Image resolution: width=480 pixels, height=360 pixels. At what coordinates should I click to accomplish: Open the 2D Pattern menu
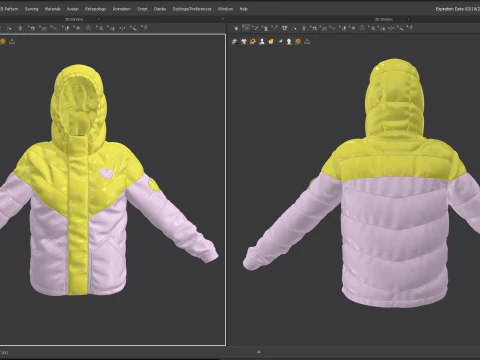tap(9, 9)
